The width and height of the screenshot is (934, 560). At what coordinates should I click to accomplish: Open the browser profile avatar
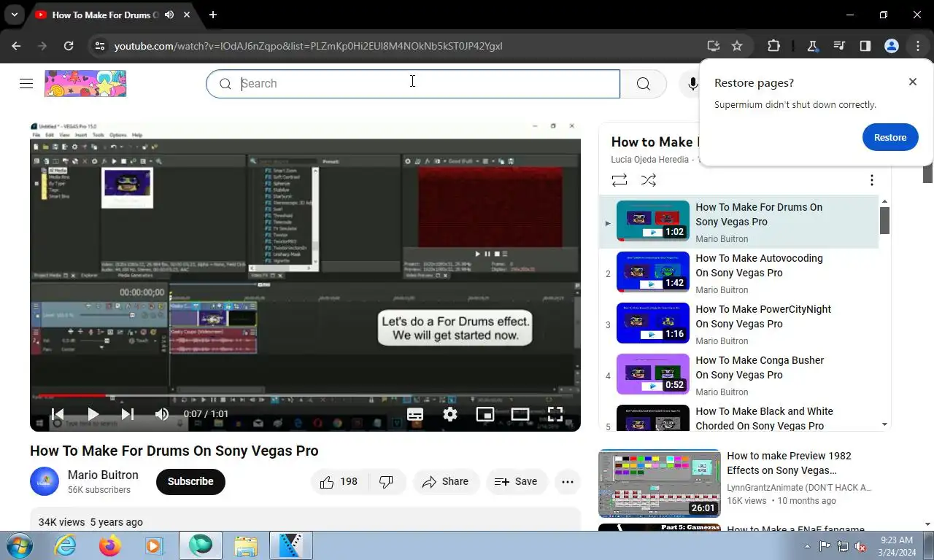[x=891, y=46]
